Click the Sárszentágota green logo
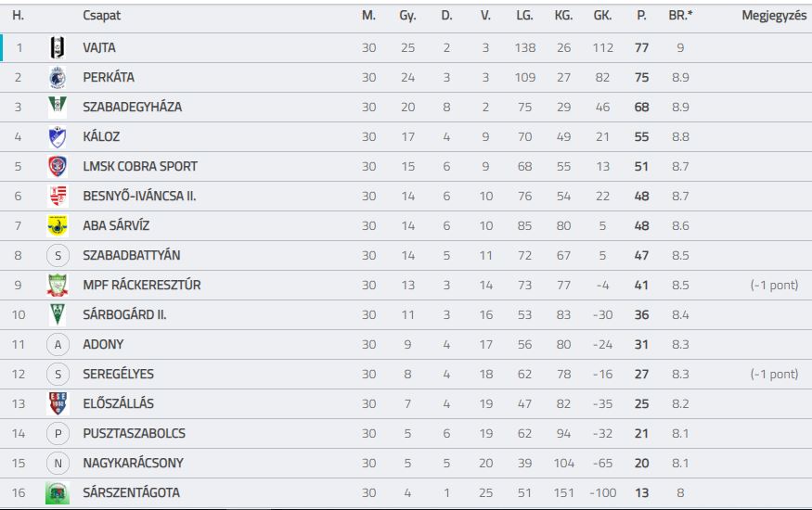The height and width of the screenshot is (510, 812). coord(58,493)
